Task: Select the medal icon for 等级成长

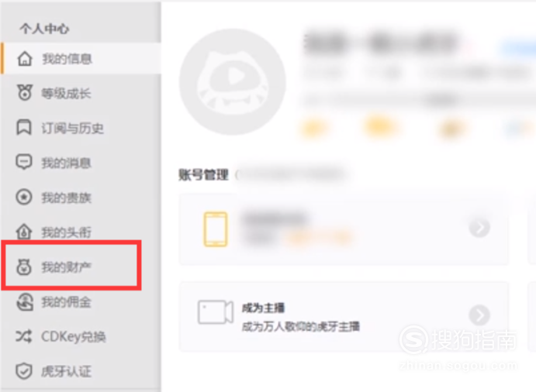Action: 25,92
